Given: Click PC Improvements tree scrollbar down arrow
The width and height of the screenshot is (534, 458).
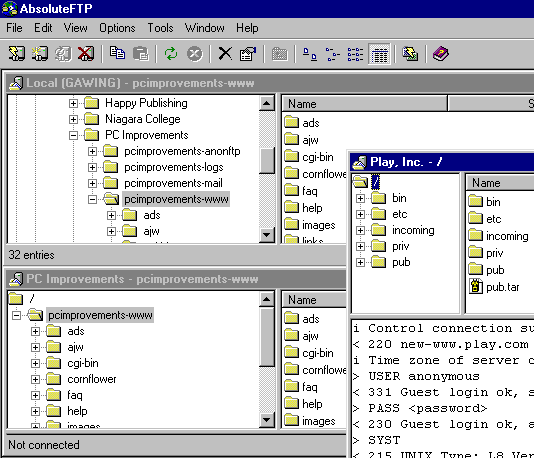Looking at the screenshot, I should [x=267, y=420].
